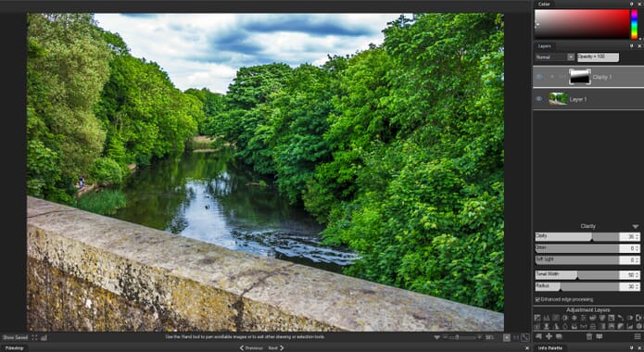644x352 pixels.
Task: Step the Tonal Width value arrows
Action: pyautogui.click(x=637, y=275)
